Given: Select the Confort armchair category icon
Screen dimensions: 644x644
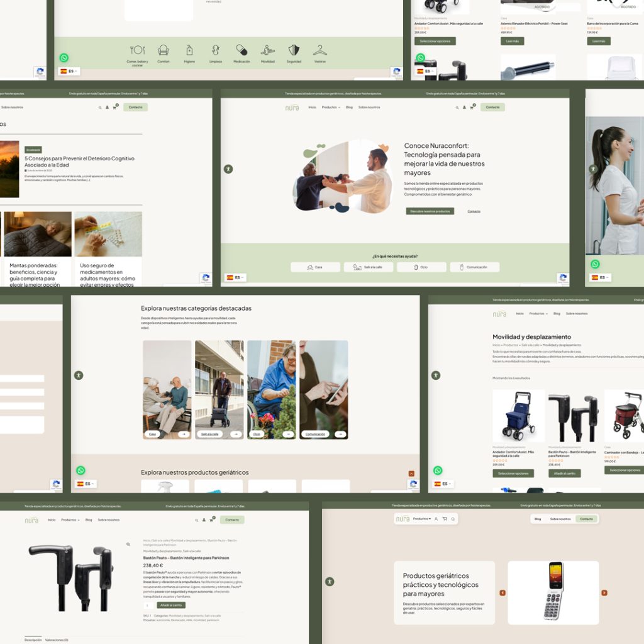Looking at the screenshot, I should tap(164, 50).
